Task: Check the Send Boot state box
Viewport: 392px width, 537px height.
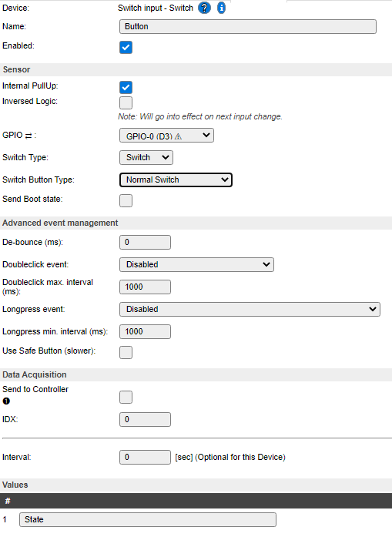Action: (126, 200)
